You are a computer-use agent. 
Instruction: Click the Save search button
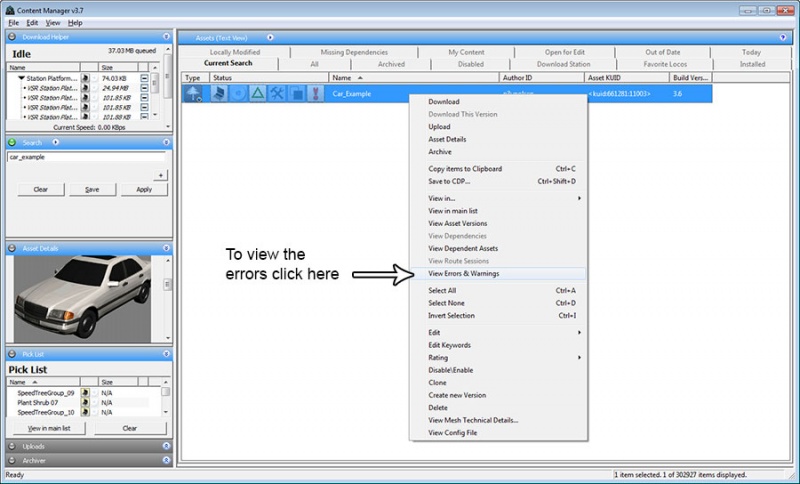click(x=92, y=190)
